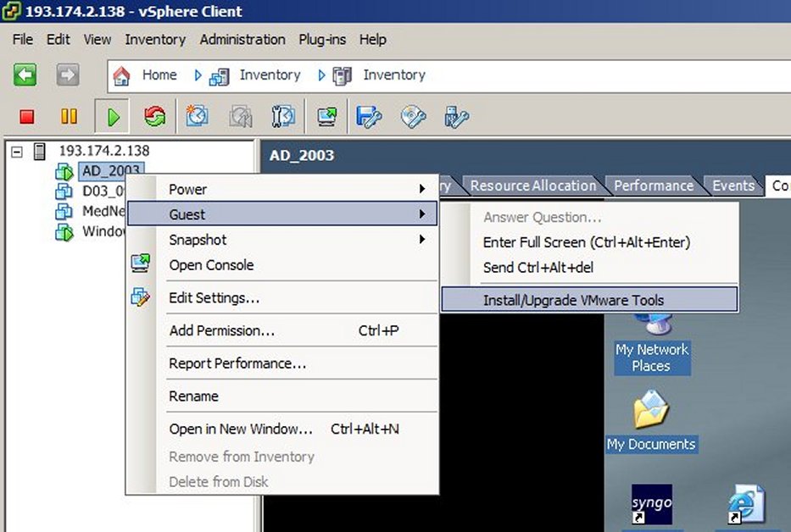Power off VM with red stop icon
The height and width of the screenshot is (532, 791).
(x=27, y=117)
